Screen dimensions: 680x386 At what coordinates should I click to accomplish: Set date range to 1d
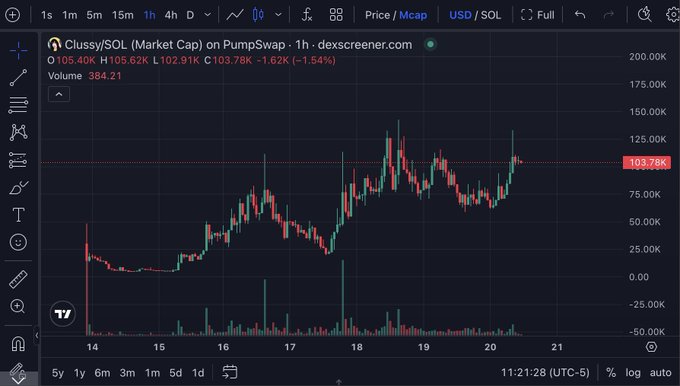(x=198, y=373)
